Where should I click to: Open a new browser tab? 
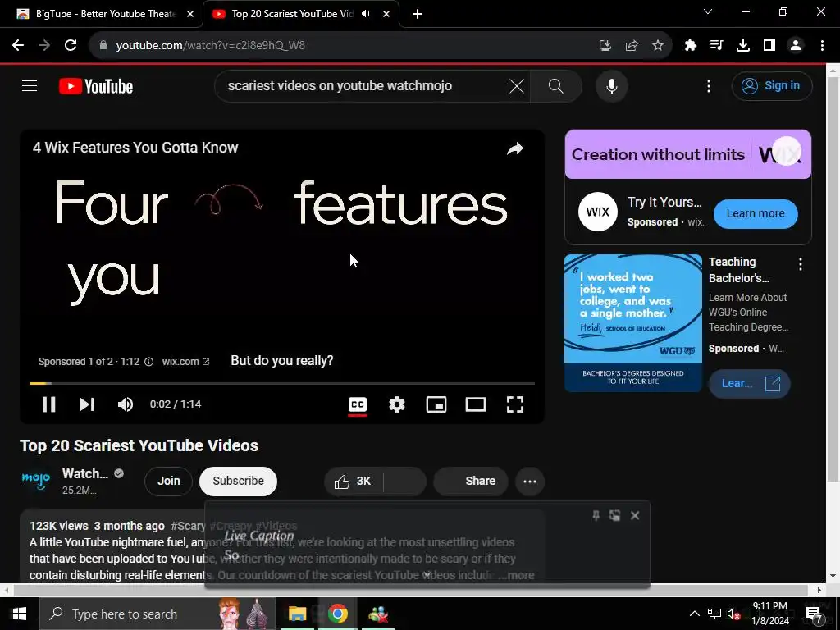[418, 15]
